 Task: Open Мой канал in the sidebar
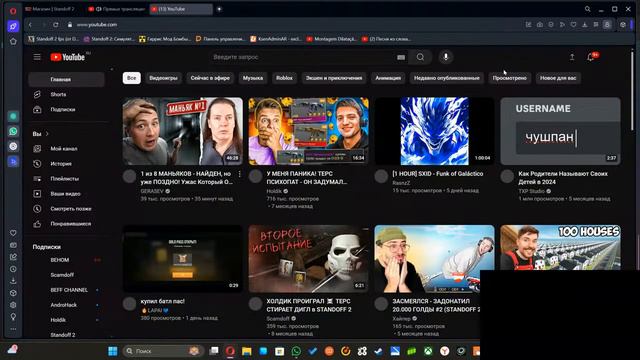pyautogui.click(x=66, y=149)
